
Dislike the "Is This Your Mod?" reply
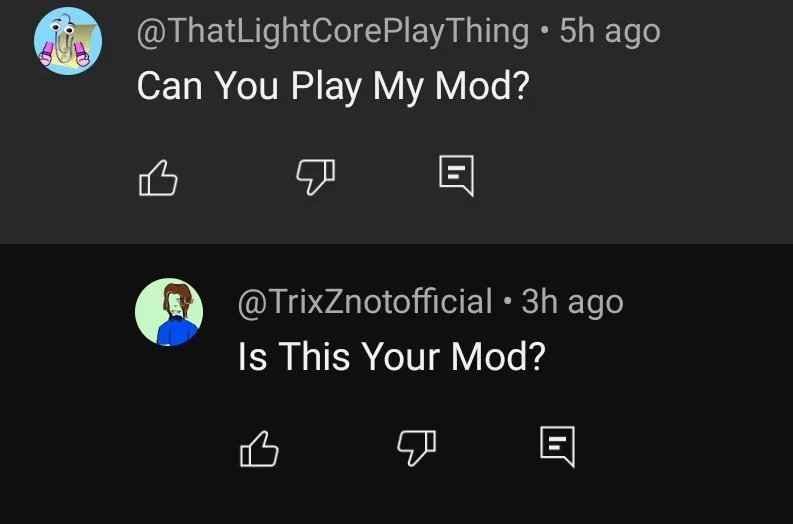[416, 447]
